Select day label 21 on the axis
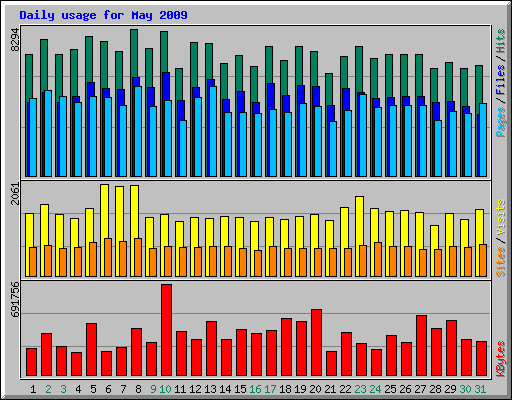 click(x=330, y=389)
